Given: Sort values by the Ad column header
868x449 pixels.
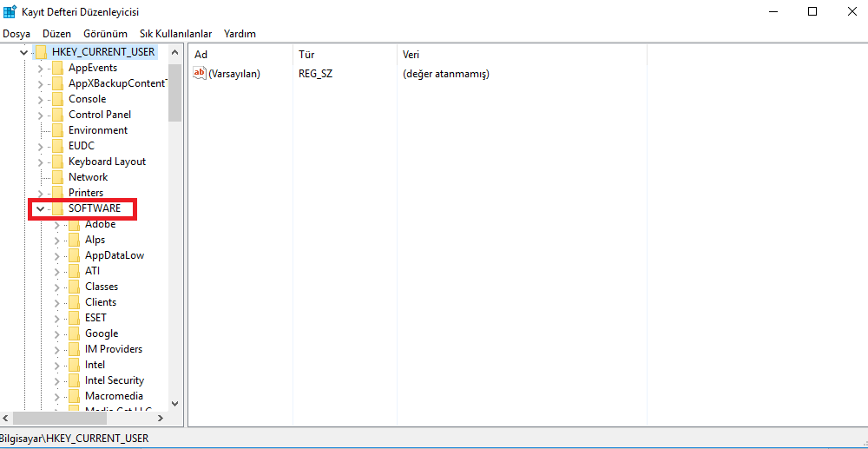Looking at the screenshot, I should [240, 55].
